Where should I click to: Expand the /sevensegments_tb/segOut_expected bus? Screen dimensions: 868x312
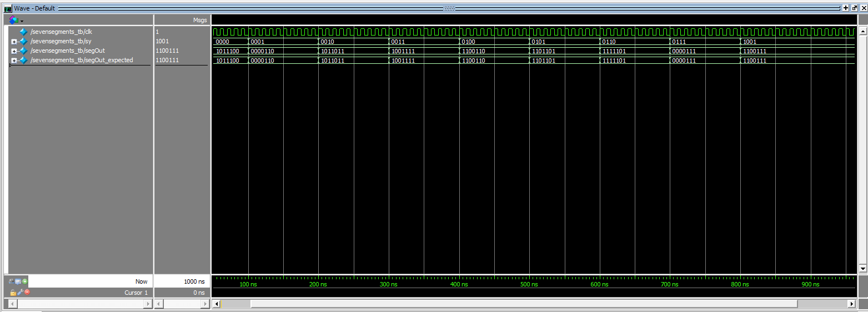[14, 61]
